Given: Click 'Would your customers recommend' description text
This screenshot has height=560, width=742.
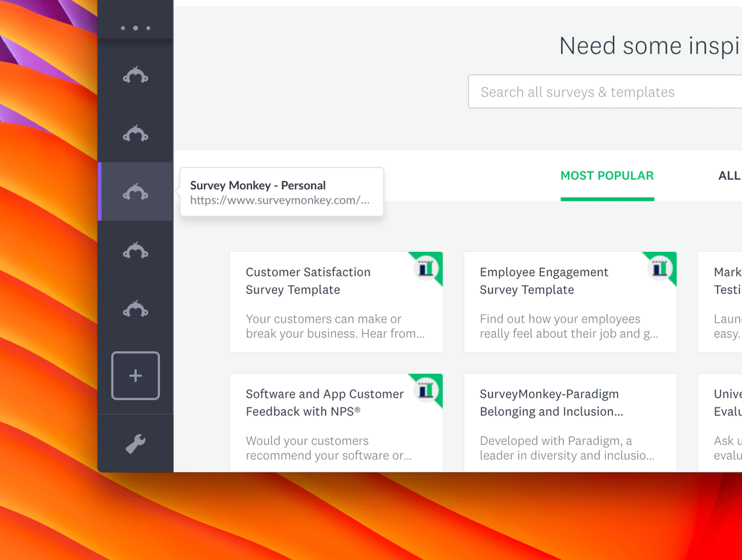Looking at the screenshot, I should (x=329, y=448).
